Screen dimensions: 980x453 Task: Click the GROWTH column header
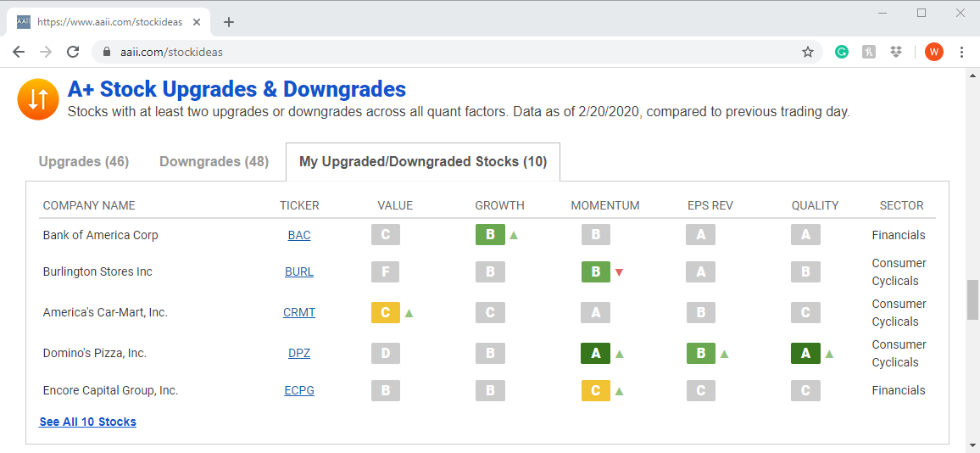click(x=499, y=205)
